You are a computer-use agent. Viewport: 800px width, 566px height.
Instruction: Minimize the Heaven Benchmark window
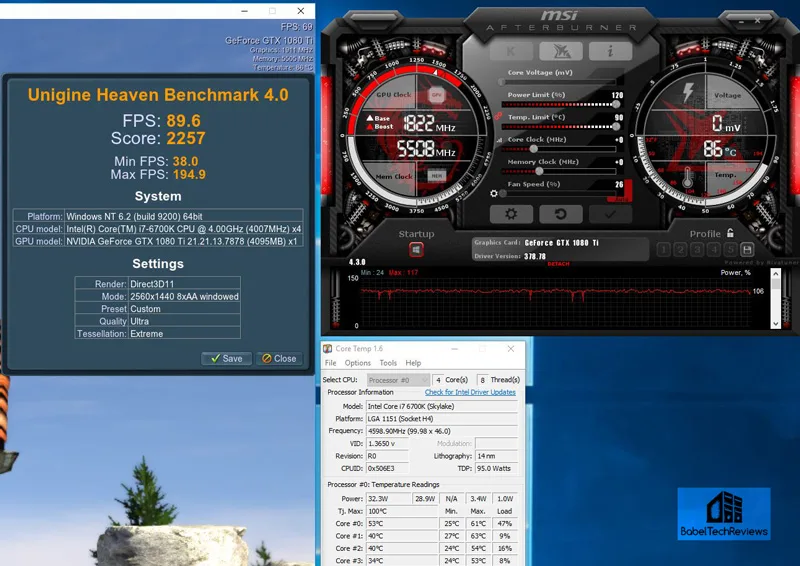(x=245, y=11)
